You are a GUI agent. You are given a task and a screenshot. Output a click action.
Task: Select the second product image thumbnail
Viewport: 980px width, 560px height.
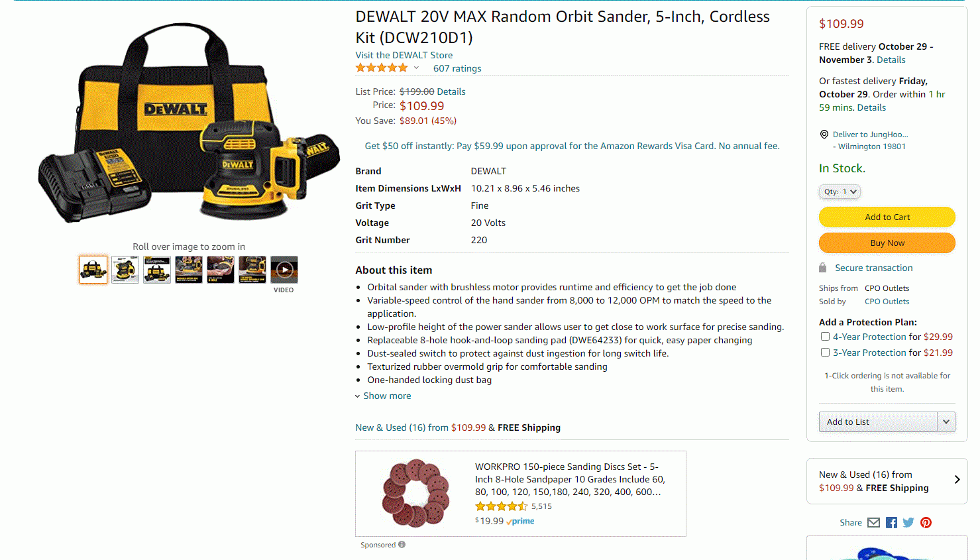tap(125, 270)
